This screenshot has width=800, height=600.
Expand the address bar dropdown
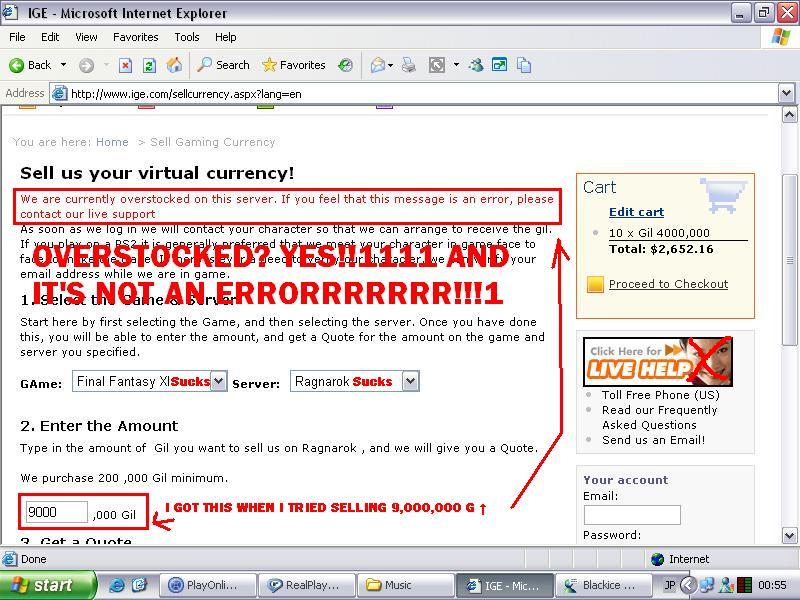click(x=786, y=94)
